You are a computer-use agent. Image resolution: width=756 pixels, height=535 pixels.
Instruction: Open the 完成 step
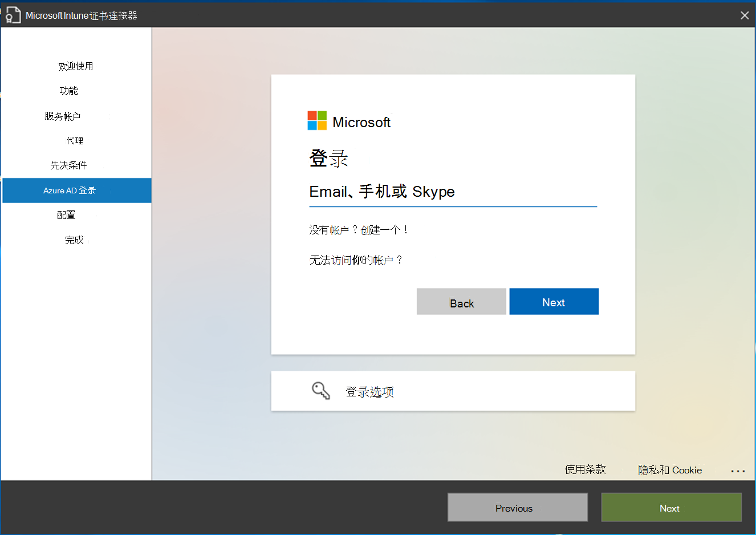click(75, 240)
